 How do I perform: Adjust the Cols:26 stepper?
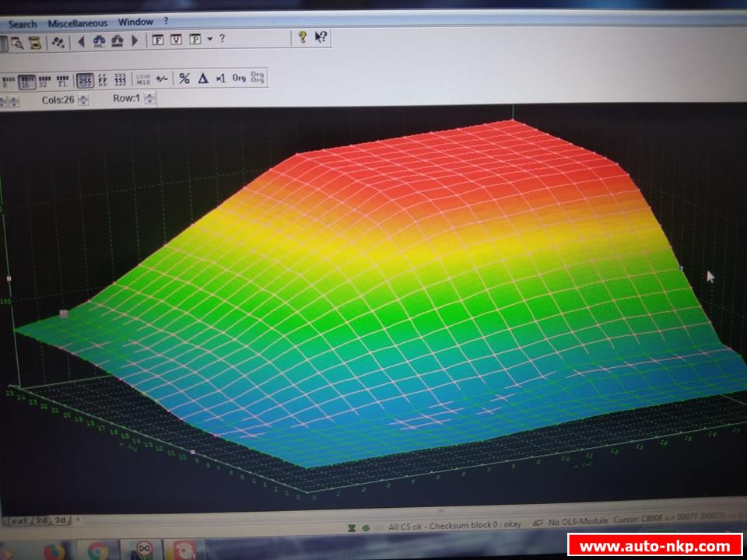(83, 100)
